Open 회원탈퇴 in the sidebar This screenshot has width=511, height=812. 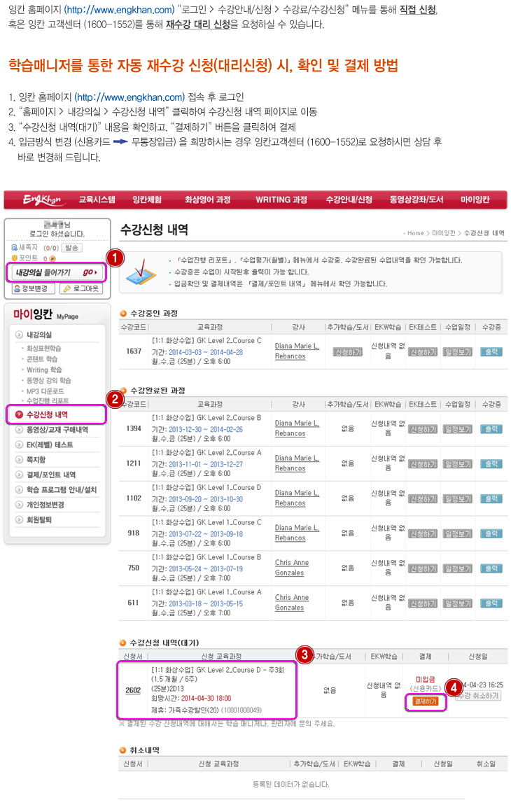point(38,520)
